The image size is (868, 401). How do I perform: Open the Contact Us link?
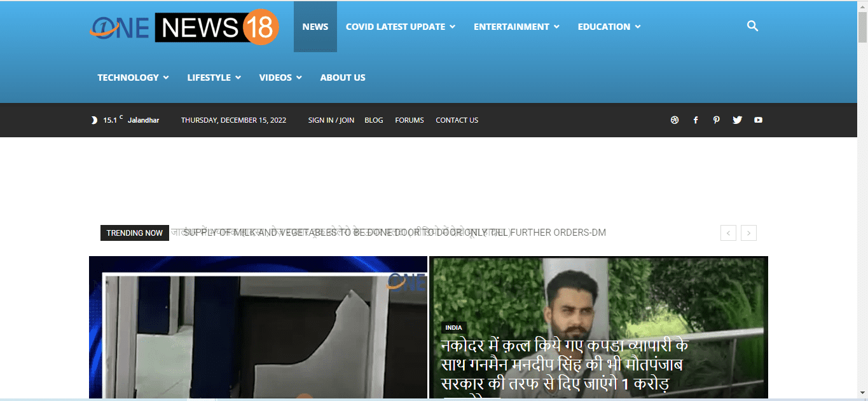[457, 120]
